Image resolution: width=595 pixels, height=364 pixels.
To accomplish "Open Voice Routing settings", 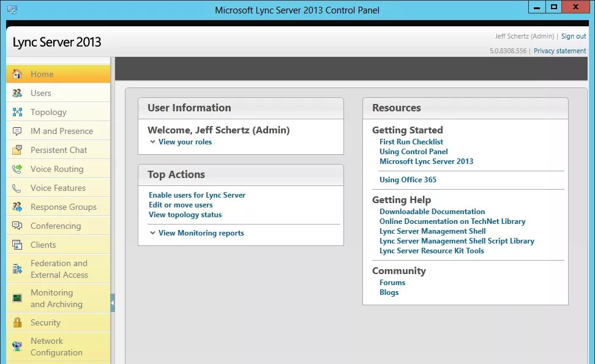I will click(x=58, y=169).
